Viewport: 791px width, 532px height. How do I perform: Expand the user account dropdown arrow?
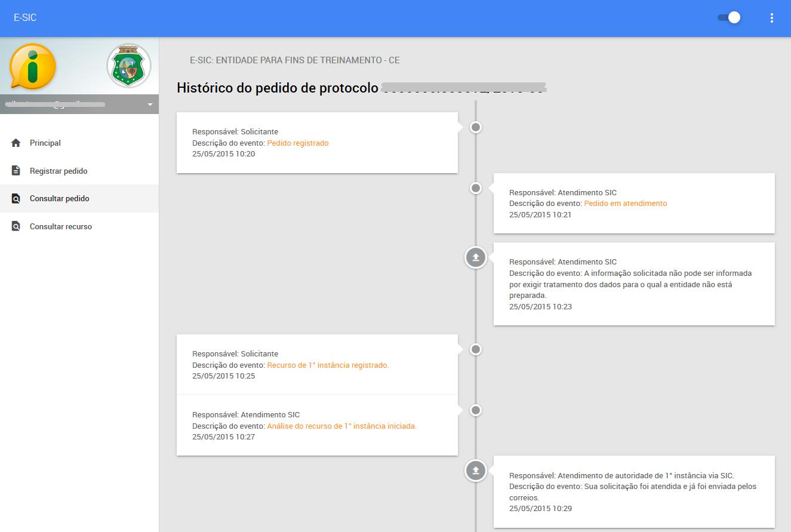(150, 104)
